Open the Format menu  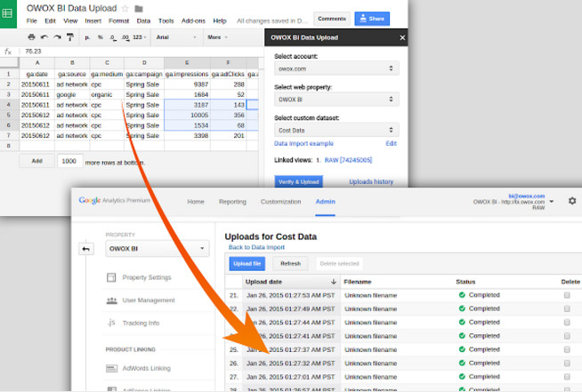click(118, 20)
